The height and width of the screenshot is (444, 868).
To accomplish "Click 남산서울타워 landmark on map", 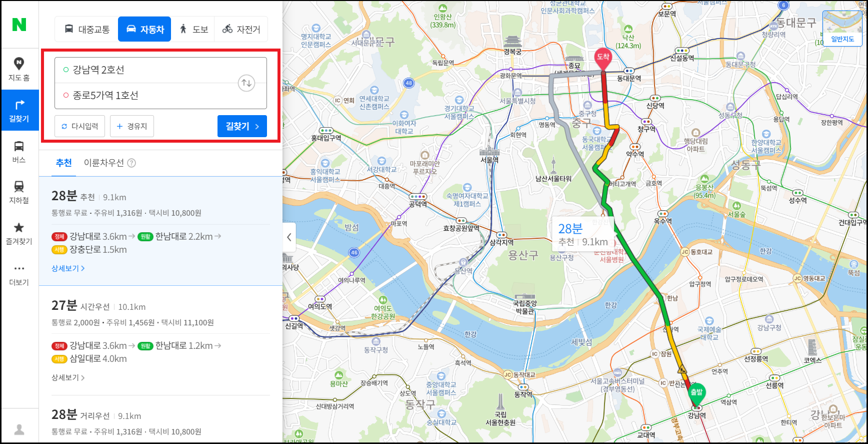I will pos(553,170).
